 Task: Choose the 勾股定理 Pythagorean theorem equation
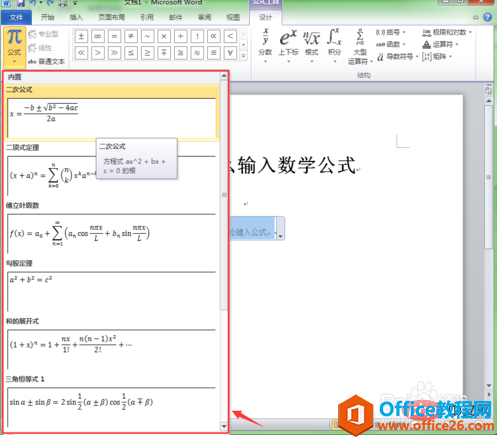112,286
